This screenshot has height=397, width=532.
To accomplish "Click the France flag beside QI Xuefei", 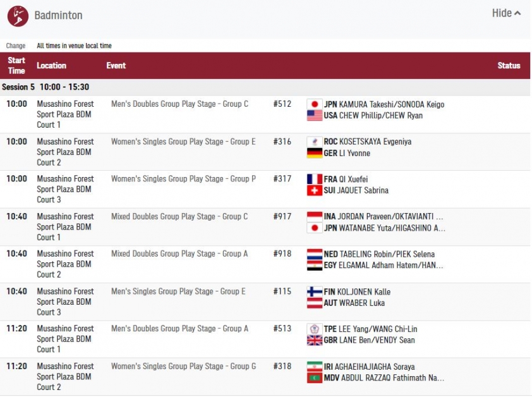I will (x=315, y=179).
